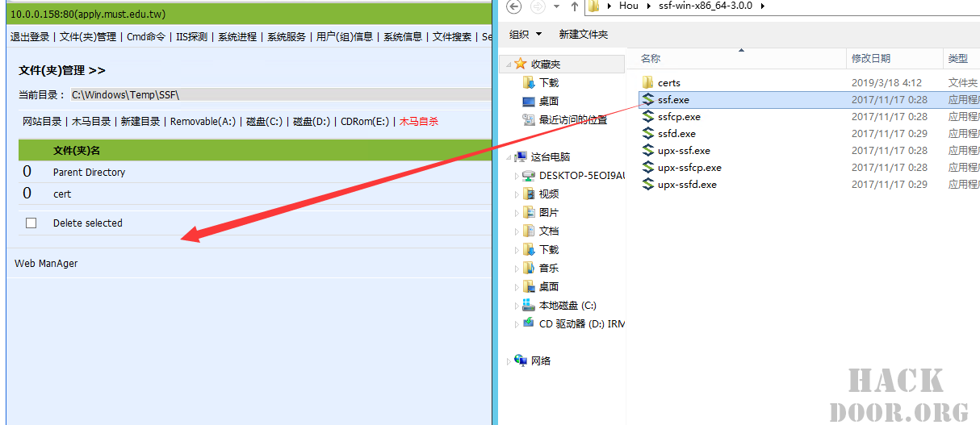Open the 组织 dropdown menu
Screen dimensions: 980x425
(x=526, y=35)
